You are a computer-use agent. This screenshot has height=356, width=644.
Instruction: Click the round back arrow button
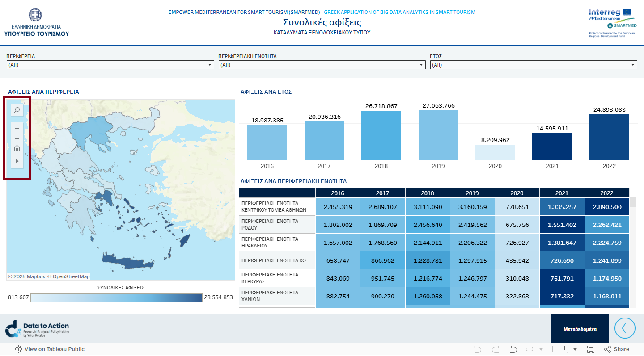625,328
